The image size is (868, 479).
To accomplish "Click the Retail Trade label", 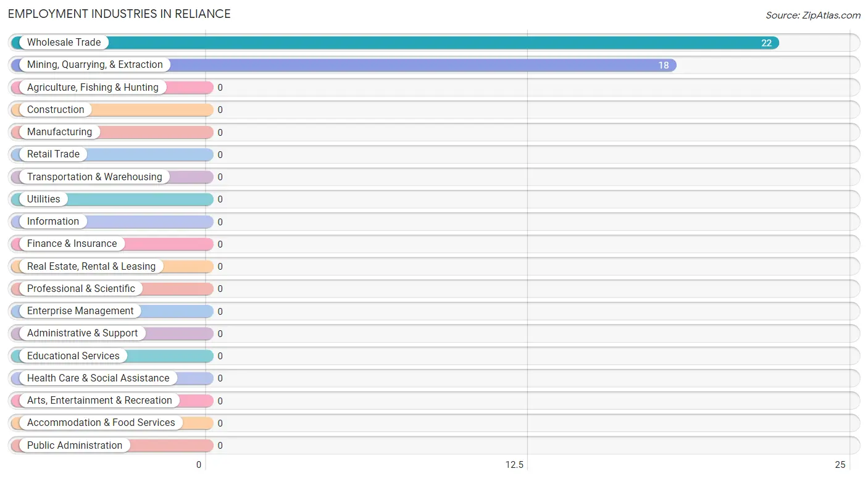I will (x=53, y=154).
